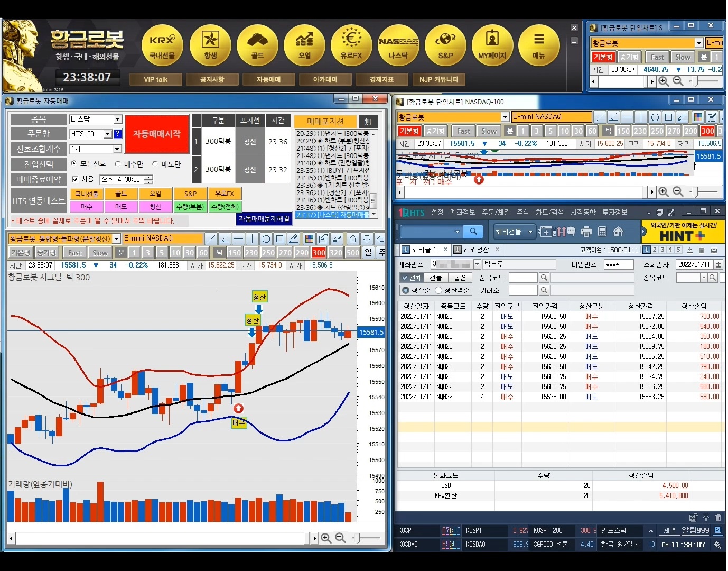Open the KRX 국내선물 gold button
Image resolution: width=728 pixels, height=571 pixels.
tap(162, 44)
